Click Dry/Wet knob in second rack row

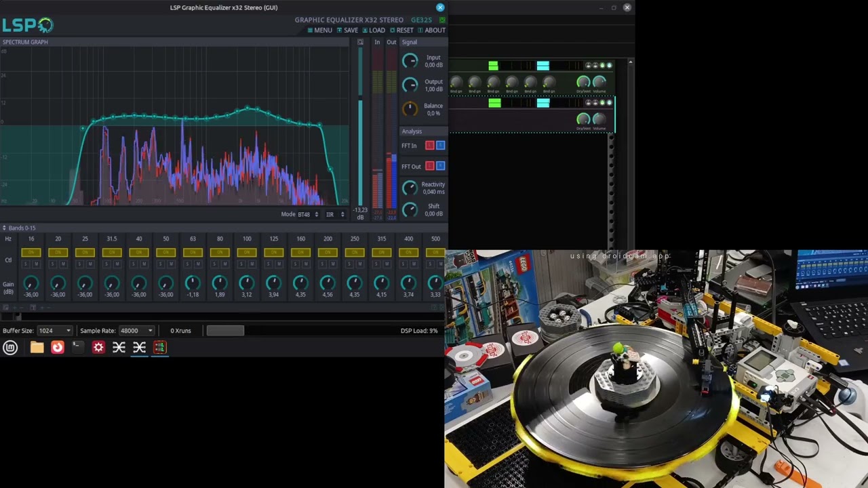coord(583,119)
